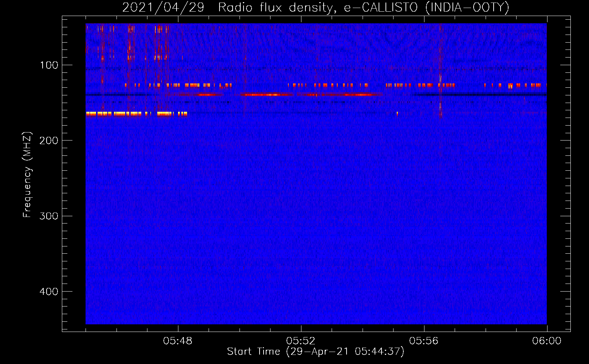
Task: Click the 05:48 time tick label
Action: pyautogui.click(x=178, y=341)
